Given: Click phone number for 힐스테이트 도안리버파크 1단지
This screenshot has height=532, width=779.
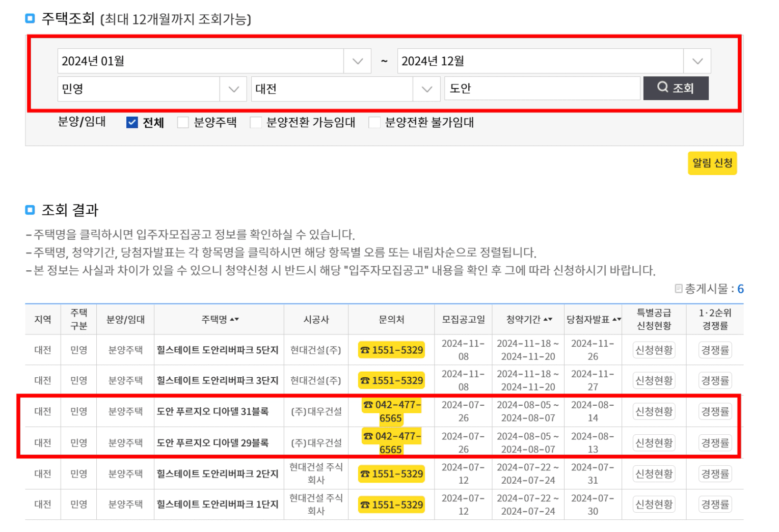Looking at the screenshot, I should point(391,505).
